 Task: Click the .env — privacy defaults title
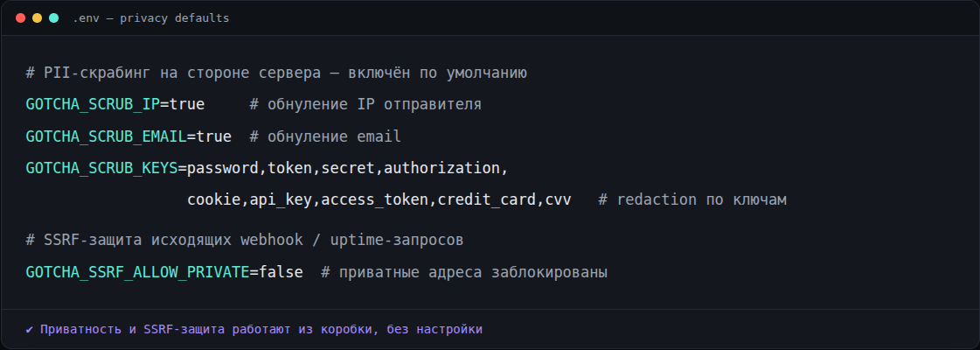tap(150, 18)
